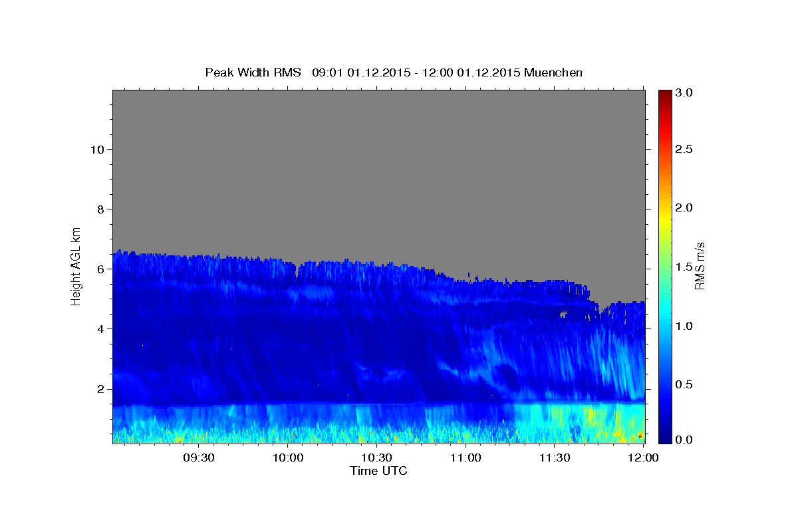Click the colorbar value '0.0'

tap(685, 440)
